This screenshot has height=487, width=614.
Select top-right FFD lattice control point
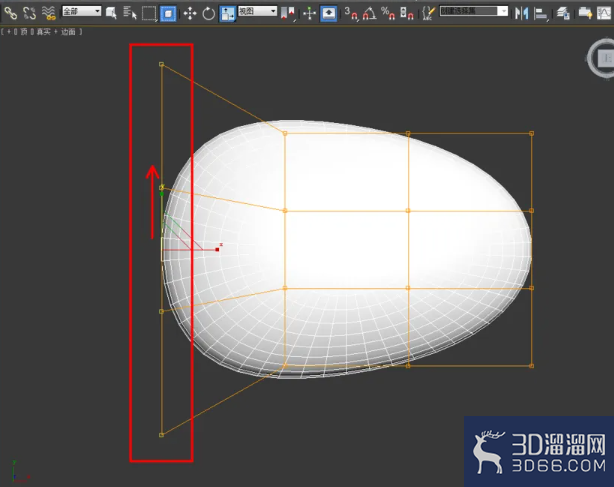[531, 133]
